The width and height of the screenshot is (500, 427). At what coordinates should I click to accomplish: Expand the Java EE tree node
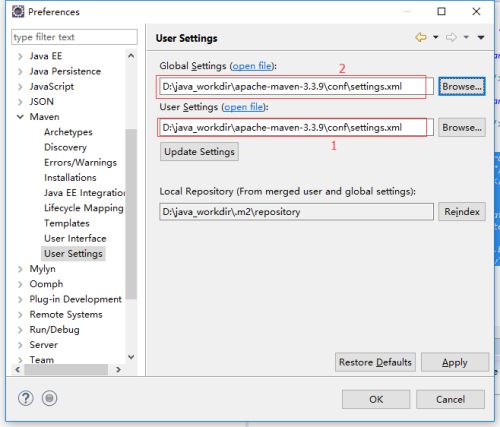(x=20, y=56)
